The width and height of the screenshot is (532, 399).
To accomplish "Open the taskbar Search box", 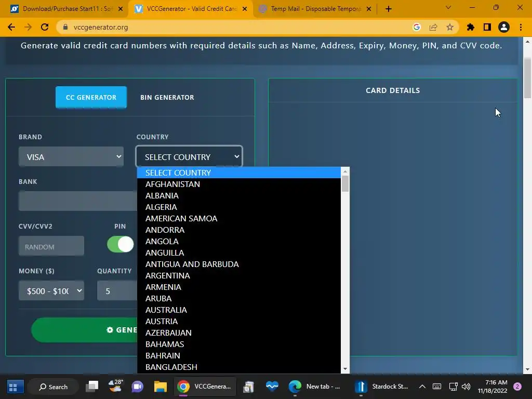I will pos(54,387).
